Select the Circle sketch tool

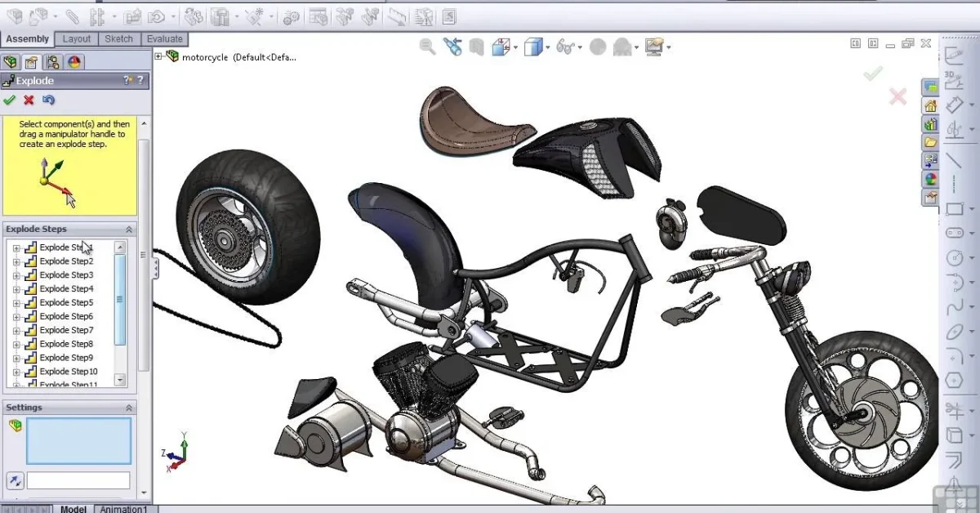953,258
